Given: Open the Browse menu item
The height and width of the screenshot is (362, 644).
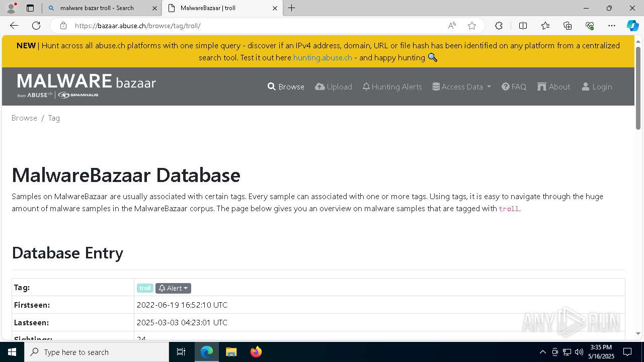Looking at the screenshot, I should (286, 86).
